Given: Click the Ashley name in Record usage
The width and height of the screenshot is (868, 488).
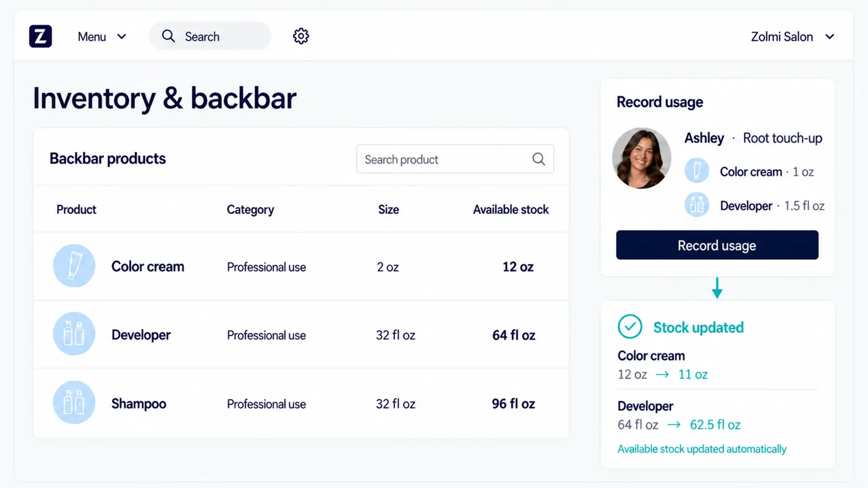Looking at the screenshot, I should (x=704, y=138).
